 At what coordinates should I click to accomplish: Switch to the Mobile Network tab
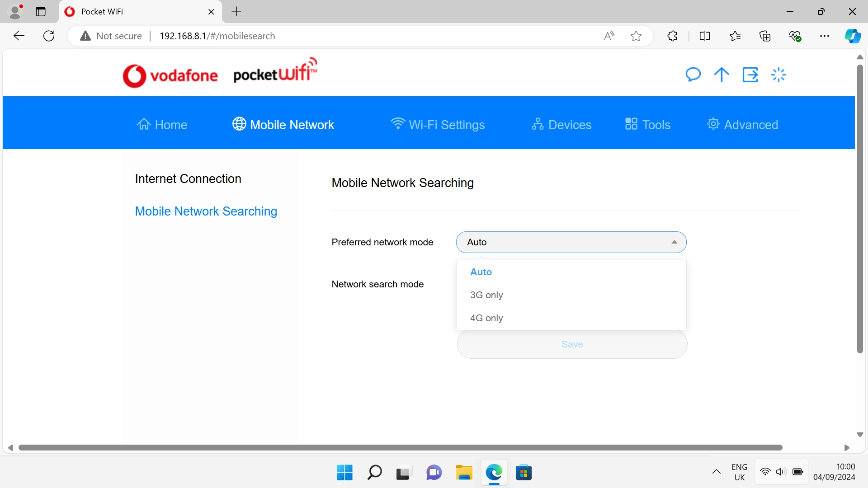tap(283, 125)
